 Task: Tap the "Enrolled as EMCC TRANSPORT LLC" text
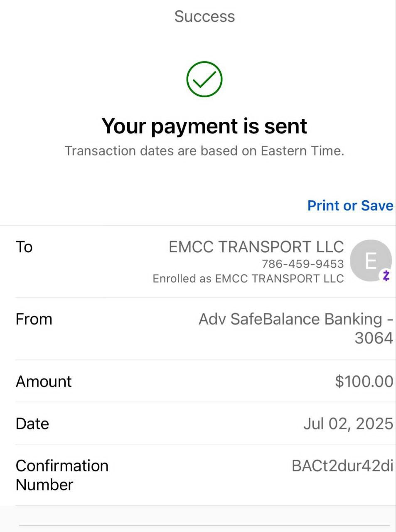pos(248,278)
